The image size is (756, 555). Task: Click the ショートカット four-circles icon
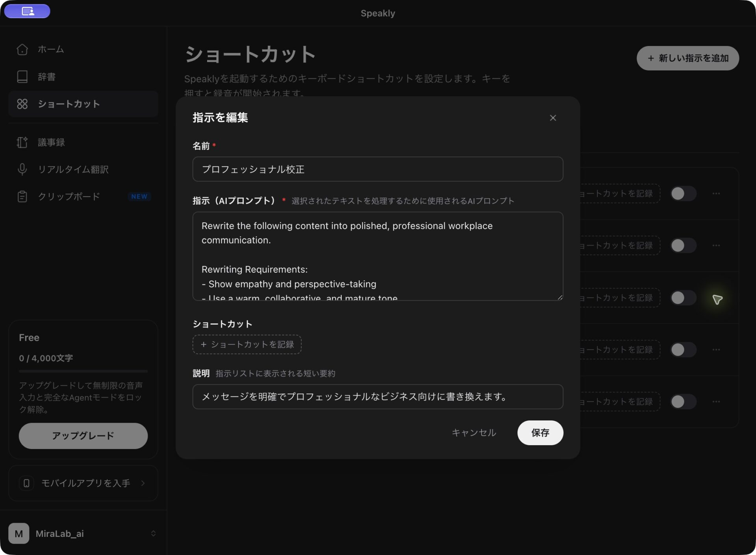(22, 104)
